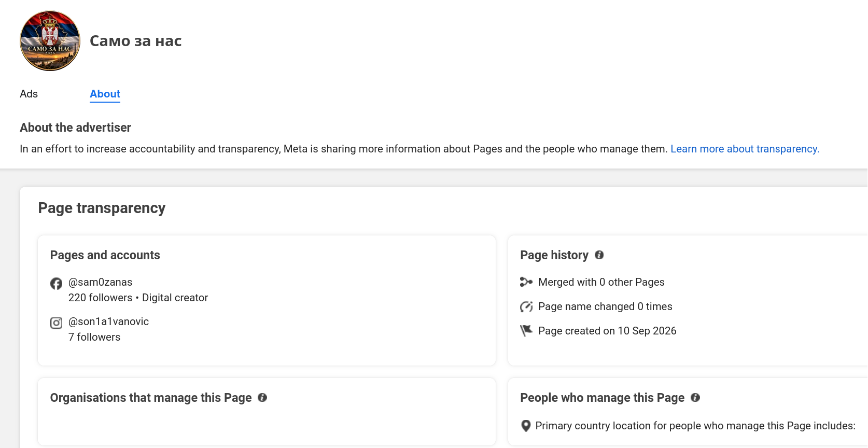Click the page name changed icon
Image resolution: width=868 pixels, height=448 pixels.
[526, 306]
